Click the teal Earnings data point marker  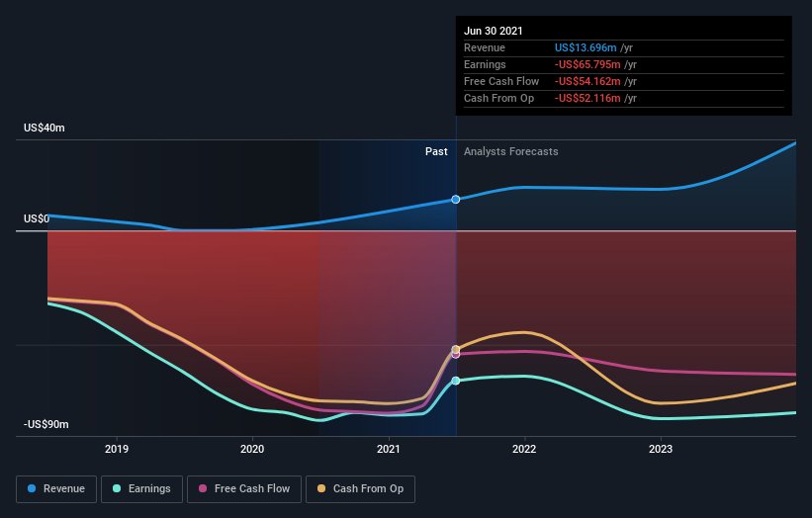456,381
